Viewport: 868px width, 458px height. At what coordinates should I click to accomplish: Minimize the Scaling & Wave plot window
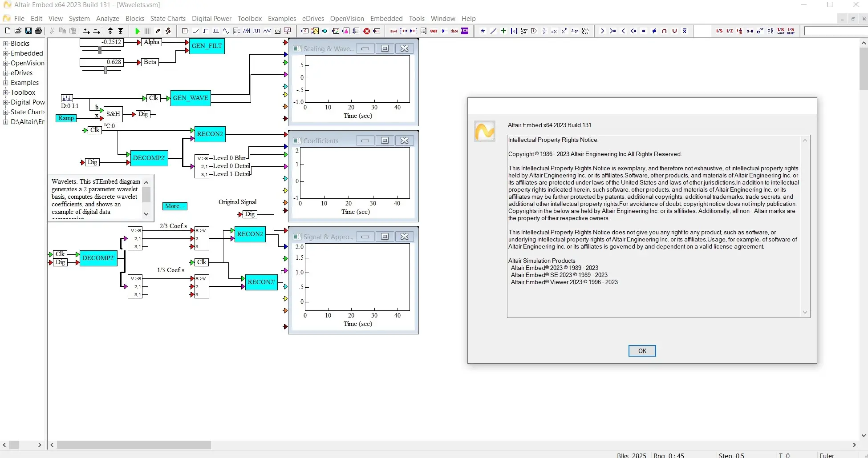click(x=365, y=48)
